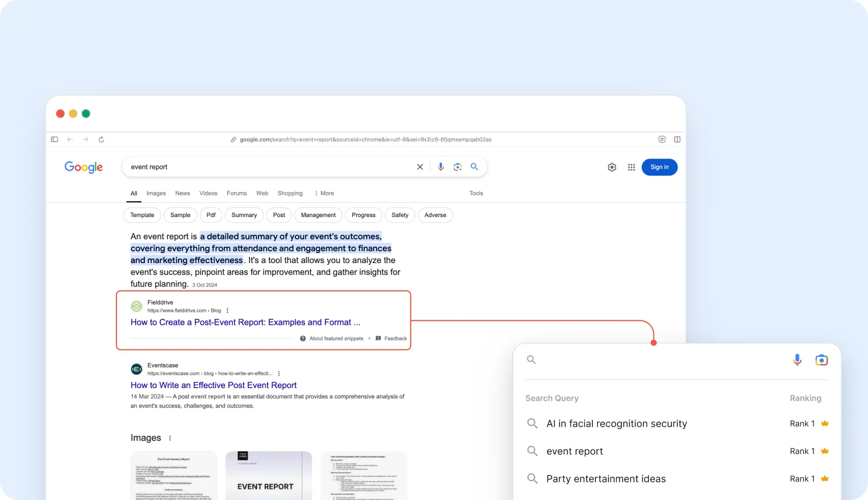Click the Google logo
The width and height of the screenshot is (868, 500).
(x=84, y=167)
